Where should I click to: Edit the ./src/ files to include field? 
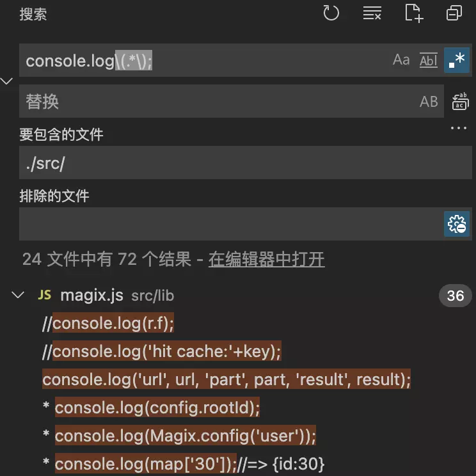(245, 163)
